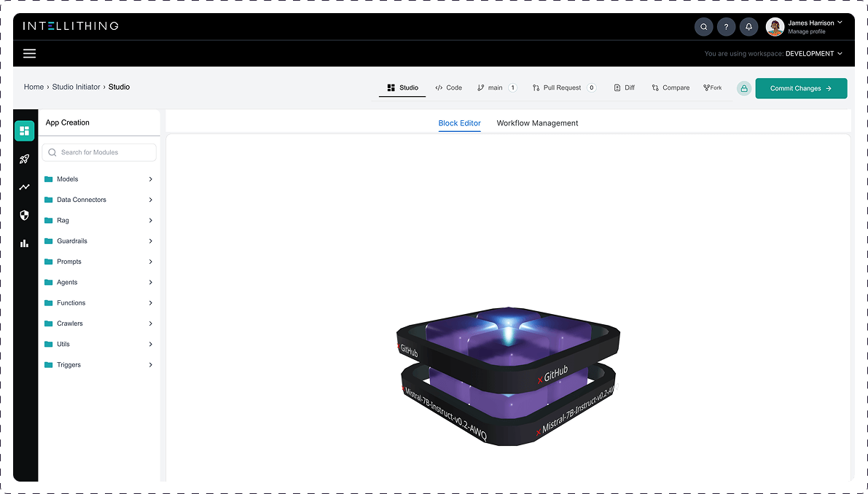Switch to the Code view tab

[x=448, y=87]
